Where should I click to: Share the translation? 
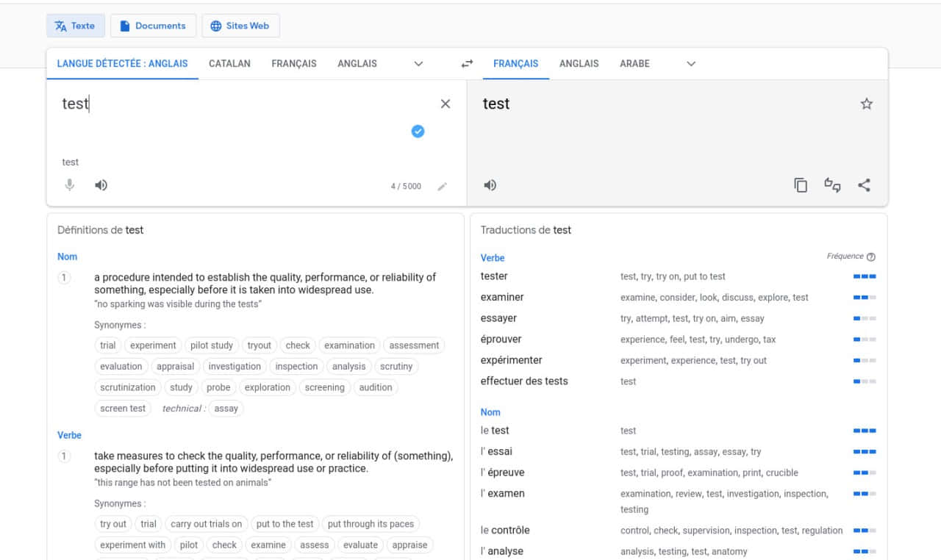(x=865, y=185)
